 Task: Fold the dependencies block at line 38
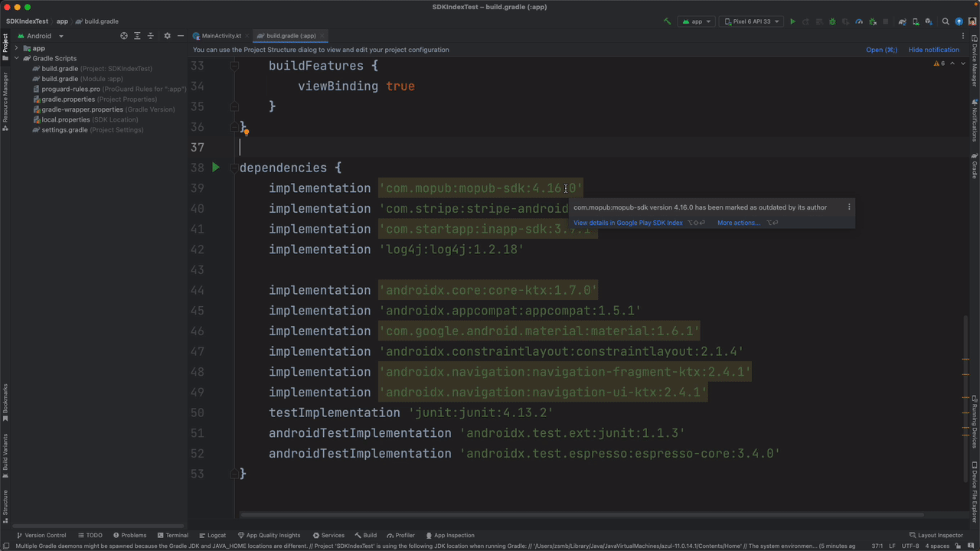coord(235,168)
